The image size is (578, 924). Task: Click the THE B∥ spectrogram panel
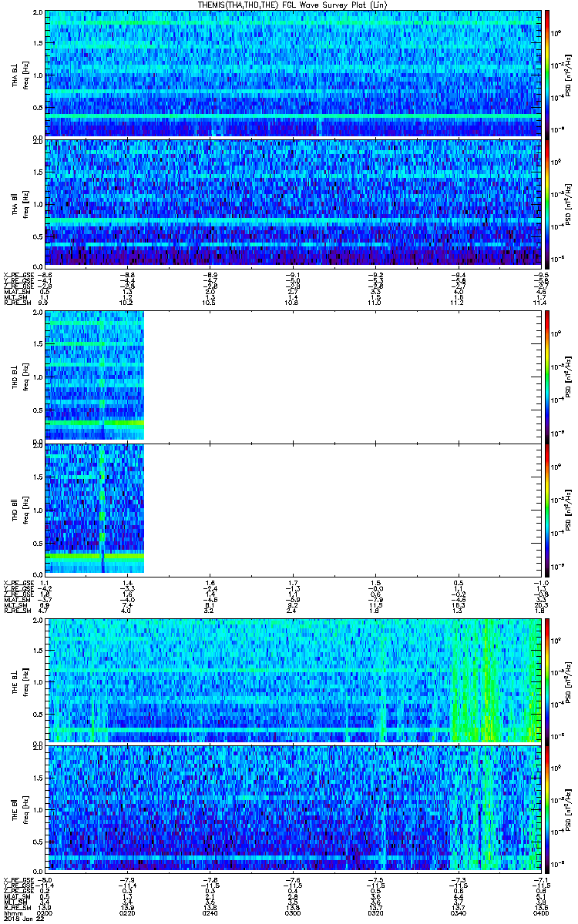click(x=293, y=808)
